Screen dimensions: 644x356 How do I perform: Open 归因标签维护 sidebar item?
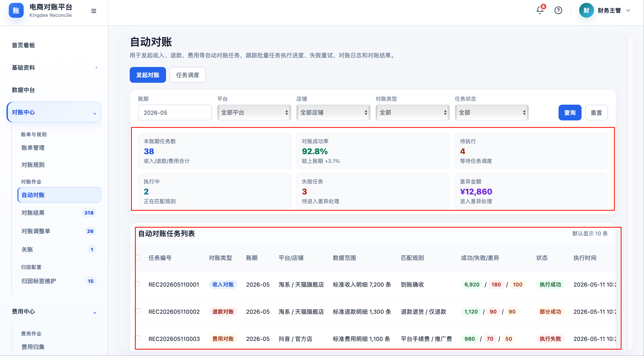click(x=59, y=281)
